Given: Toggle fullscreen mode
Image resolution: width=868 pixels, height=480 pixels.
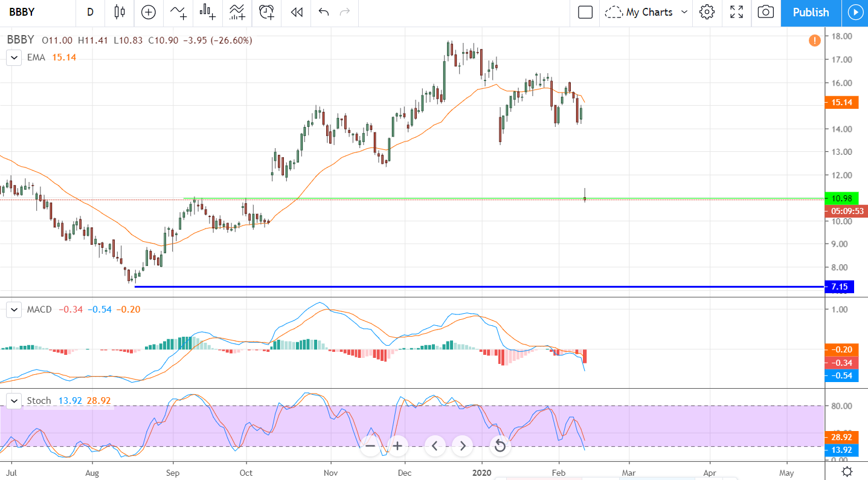Looking at the screenshot, I should 736,12.
